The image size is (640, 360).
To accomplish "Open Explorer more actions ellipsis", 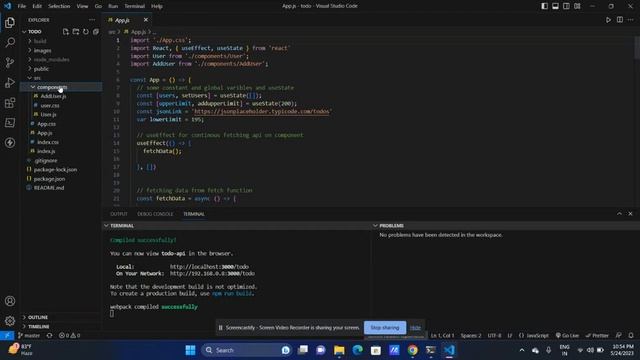I will coord(92,20).
